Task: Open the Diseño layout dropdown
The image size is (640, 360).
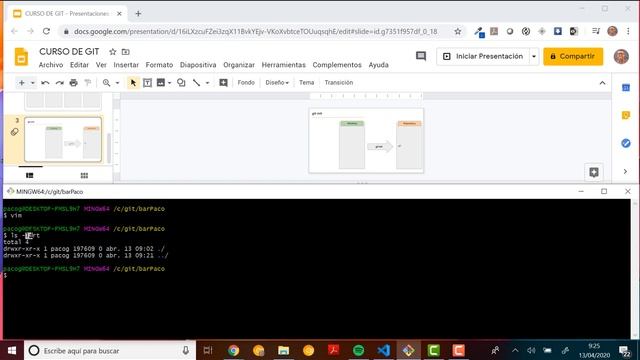Action: point(277,82)
